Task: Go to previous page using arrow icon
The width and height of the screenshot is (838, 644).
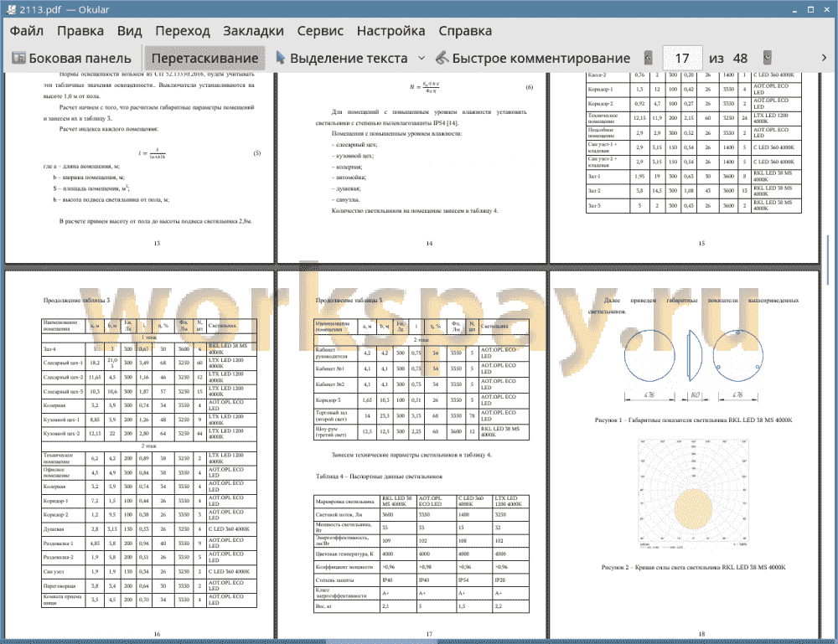Action: [x=649, y=58]
